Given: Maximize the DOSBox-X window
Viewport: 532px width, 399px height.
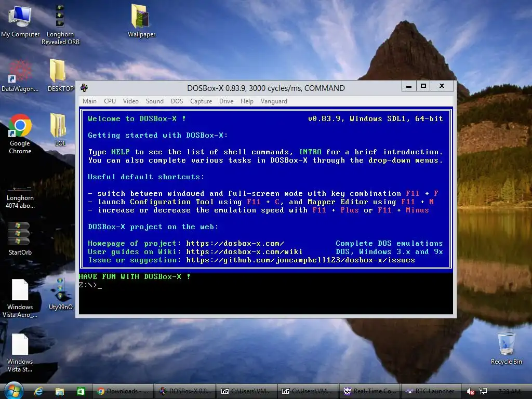Looking at the screenshot, I should click(423, 86).
